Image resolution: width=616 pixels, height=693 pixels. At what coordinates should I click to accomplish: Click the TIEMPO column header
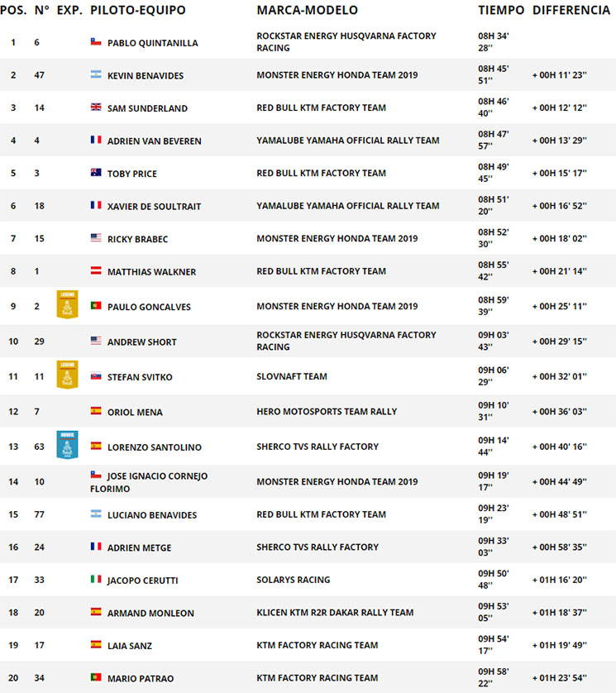coord(501,10)
